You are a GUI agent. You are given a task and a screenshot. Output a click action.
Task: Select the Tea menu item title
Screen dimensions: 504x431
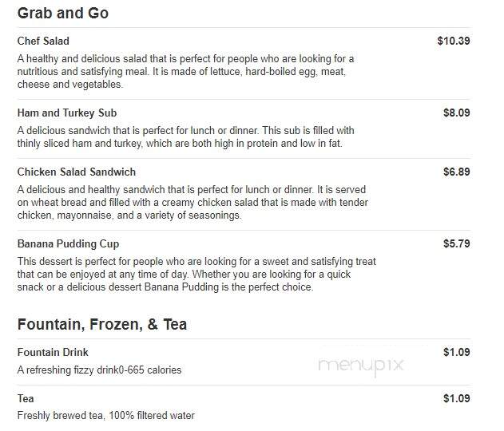tap(26, 398)
